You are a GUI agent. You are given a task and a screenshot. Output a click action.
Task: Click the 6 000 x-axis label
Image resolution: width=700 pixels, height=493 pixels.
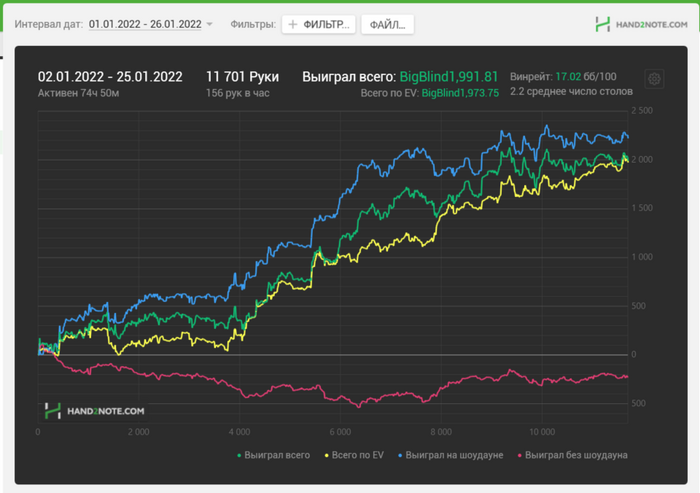click(x=340, y=432)
